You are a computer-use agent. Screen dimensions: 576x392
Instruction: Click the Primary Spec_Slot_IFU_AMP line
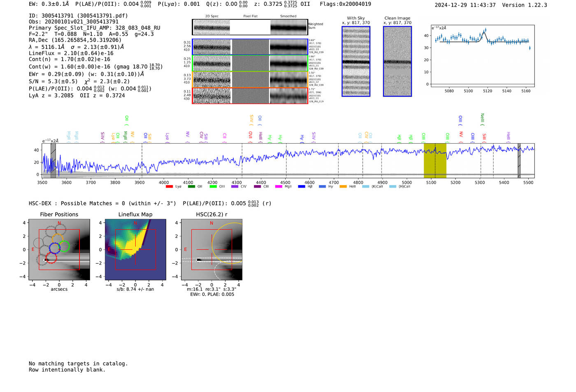(x=95, y=28)
